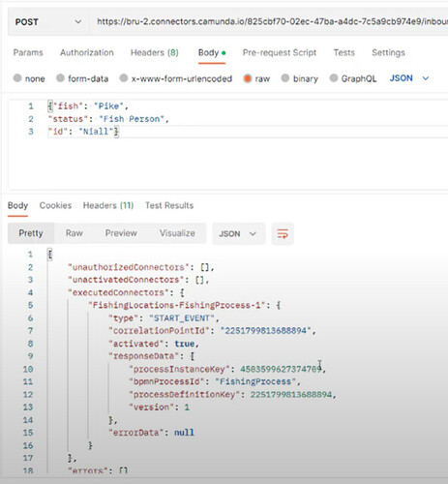The height and width of the screenshot is (484, 448).
Task: Switch response view to Preview
Action: point(121,233)
